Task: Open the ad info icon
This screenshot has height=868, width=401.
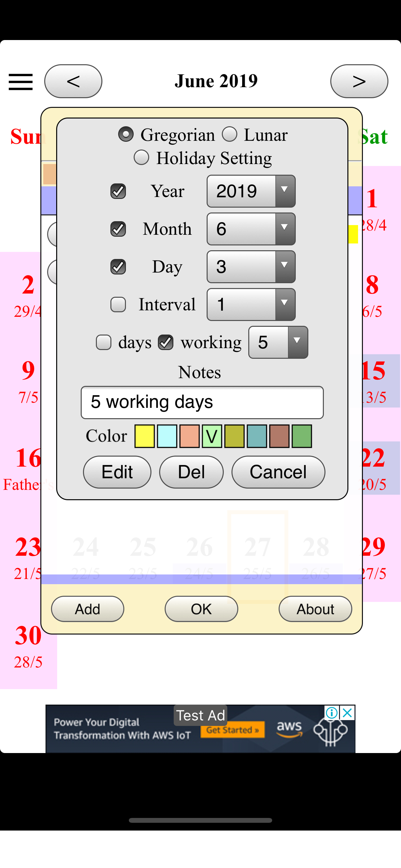Action: click(332, 713)
